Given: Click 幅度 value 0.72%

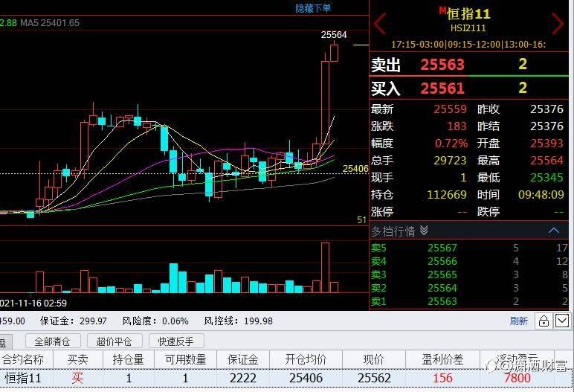Looking at the screenshot, I should 451,144.
